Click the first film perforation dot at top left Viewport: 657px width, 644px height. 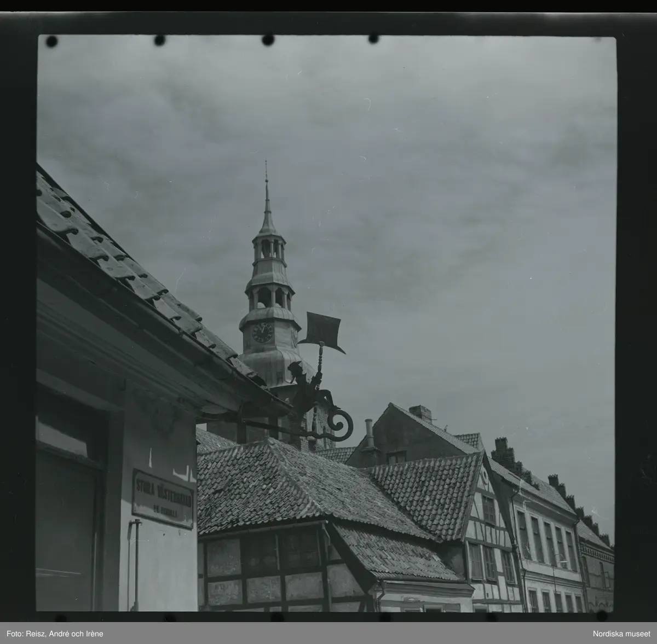[52, 41]
